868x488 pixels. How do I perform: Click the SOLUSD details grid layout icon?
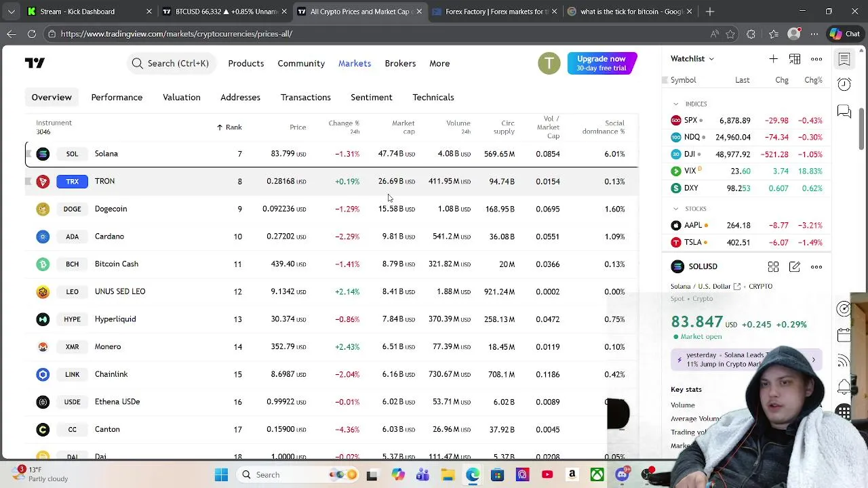pyautogui.click(x=773, y=267)
